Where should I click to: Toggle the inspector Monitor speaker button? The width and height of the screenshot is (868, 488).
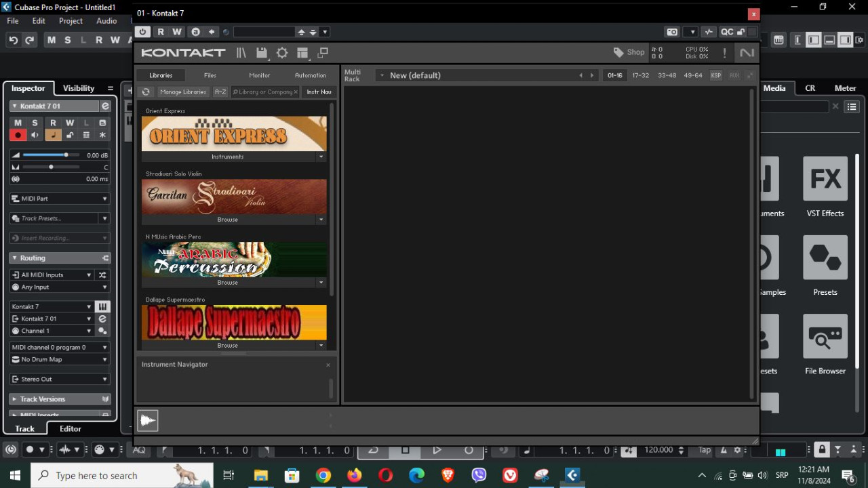point(35,135)
